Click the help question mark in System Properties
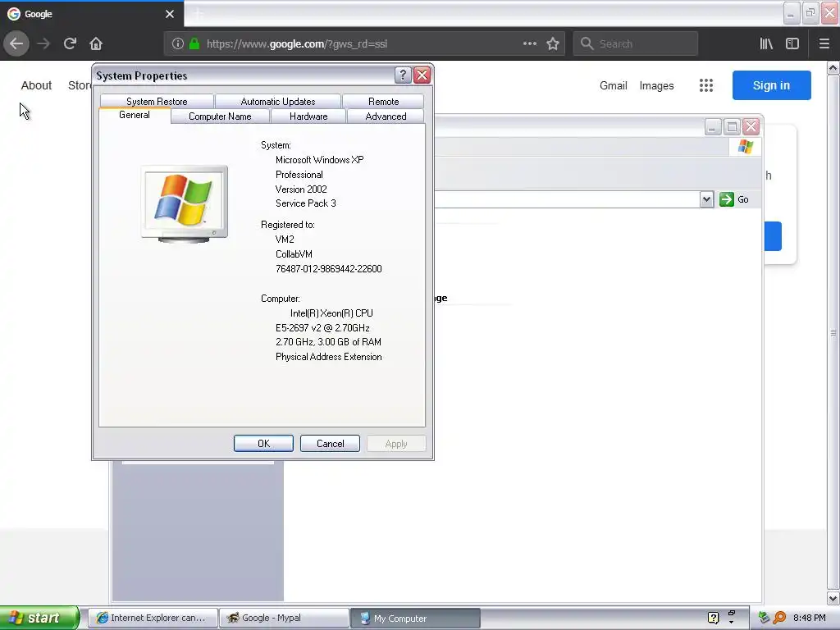Viewport: 840px width, 630px height. point(403,75)
